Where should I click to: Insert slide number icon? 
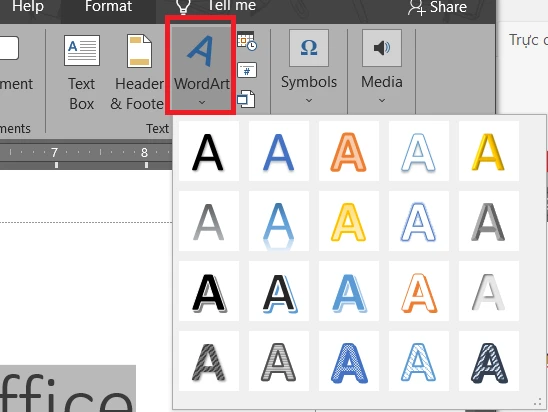click(247, 70)
